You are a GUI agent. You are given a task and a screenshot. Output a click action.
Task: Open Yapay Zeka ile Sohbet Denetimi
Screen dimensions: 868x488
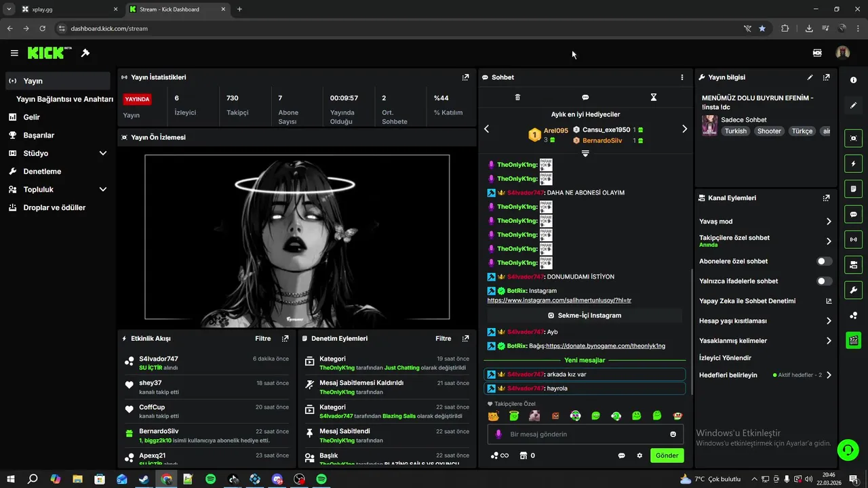click(765, 301)
